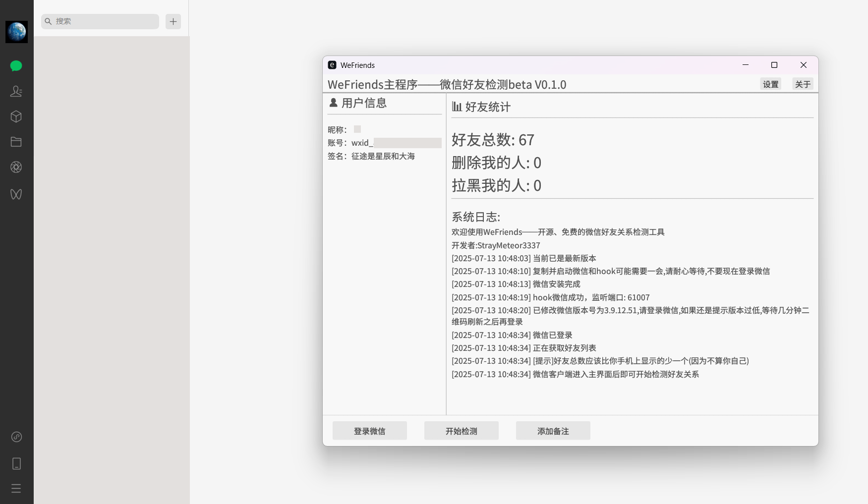Open Moments aperture icon in WeChat sidebar
868x504 pixels.
(x=16, y=167)
